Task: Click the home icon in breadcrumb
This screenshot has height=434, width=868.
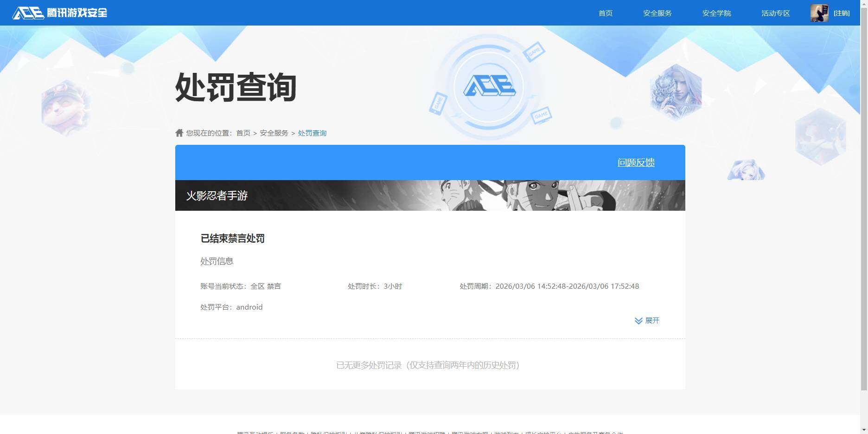Action: (179, 133)
